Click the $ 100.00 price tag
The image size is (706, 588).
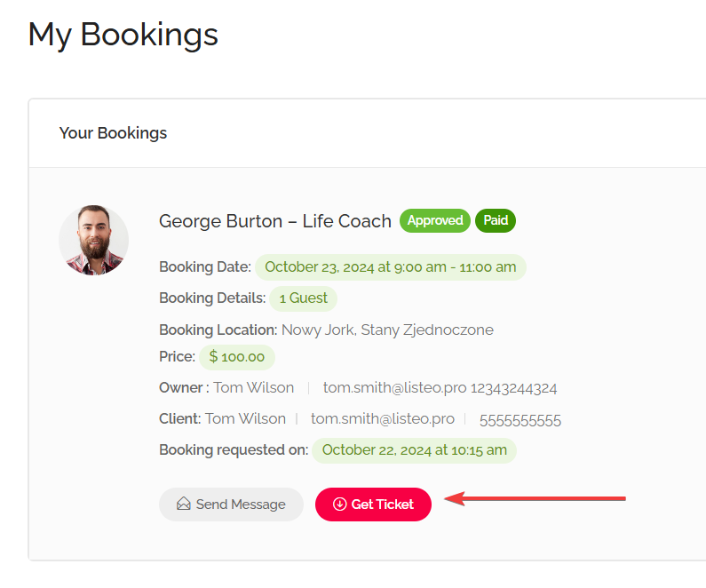(x=237, y=357)
